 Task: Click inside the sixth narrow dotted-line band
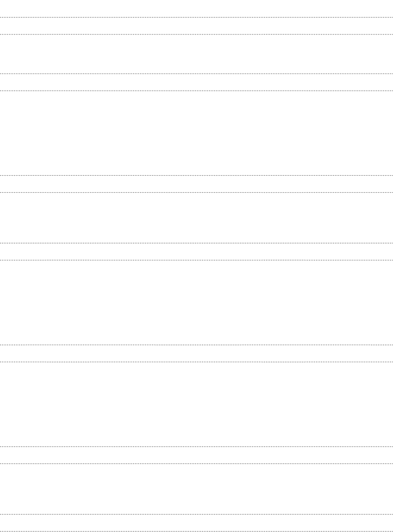coord(196,455)
